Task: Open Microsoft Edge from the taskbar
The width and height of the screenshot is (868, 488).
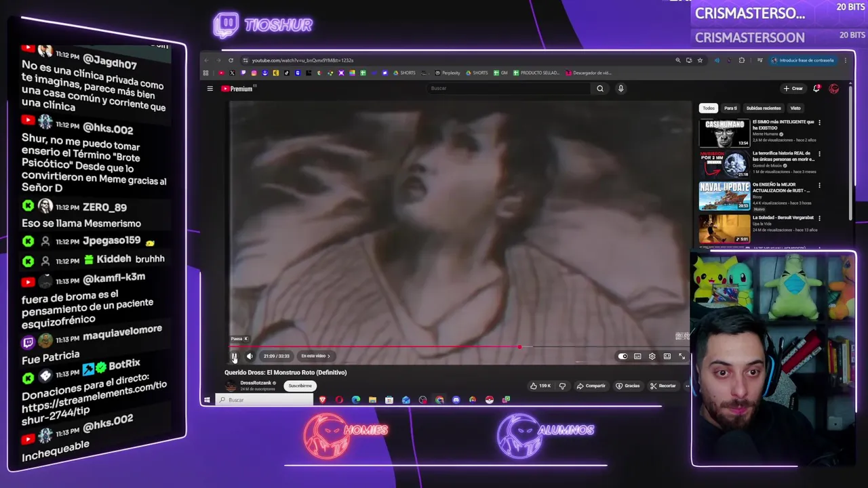Action: pyautogui.click(x=356, y=400)
